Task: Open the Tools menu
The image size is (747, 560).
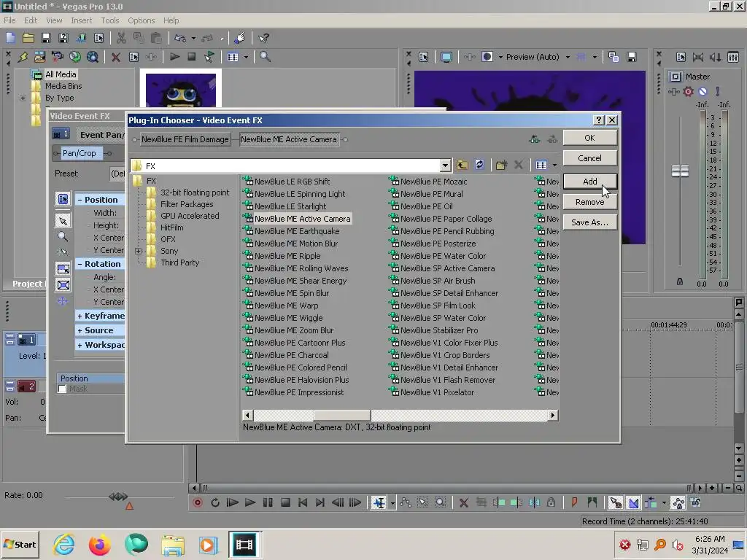Action: pyautogui.click(x=110, y=20)
